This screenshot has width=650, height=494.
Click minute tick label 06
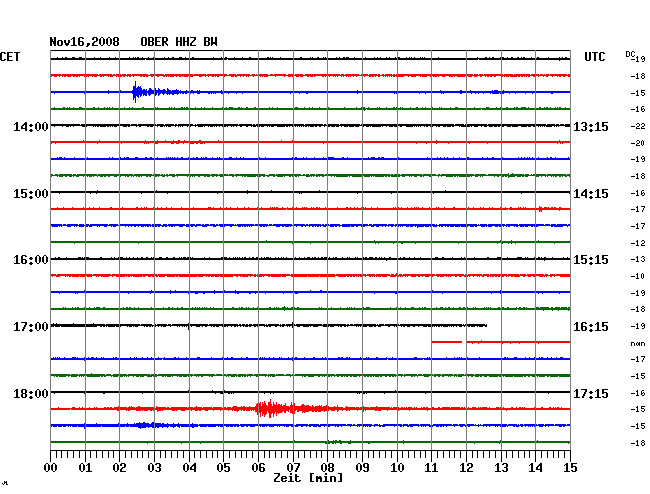click(258, 468)
